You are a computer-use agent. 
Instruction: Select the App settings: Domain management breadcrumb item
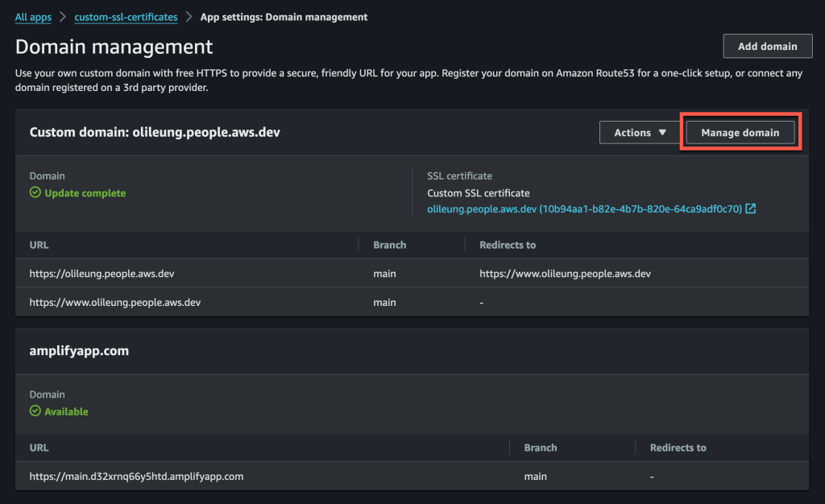[x=284, y=16]
